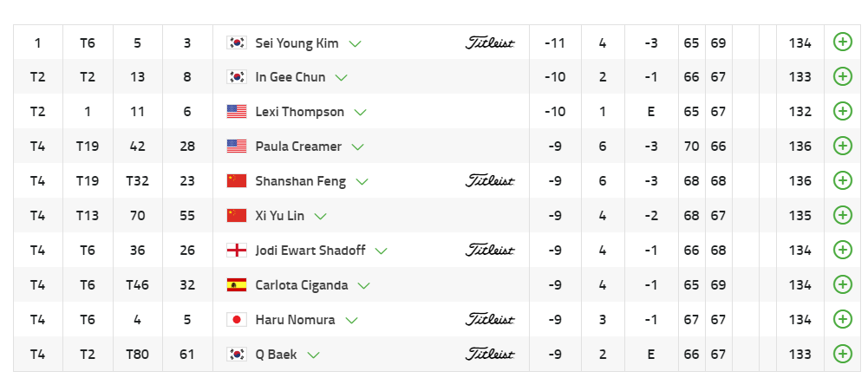
Task: Click the England flag beside Jodi Ewart Shadoff
Action: [x=236, y=251]
